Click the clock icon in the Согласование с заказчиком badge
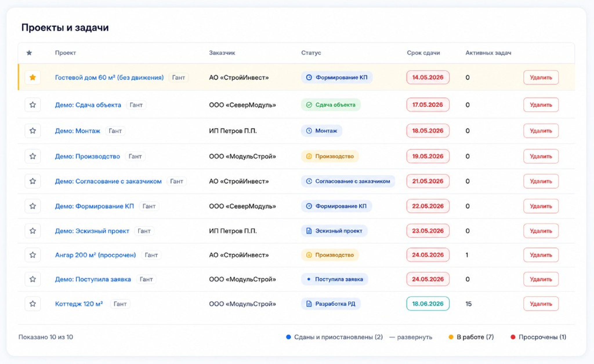Viewport: 594px width, 364px height. point(309,181)
